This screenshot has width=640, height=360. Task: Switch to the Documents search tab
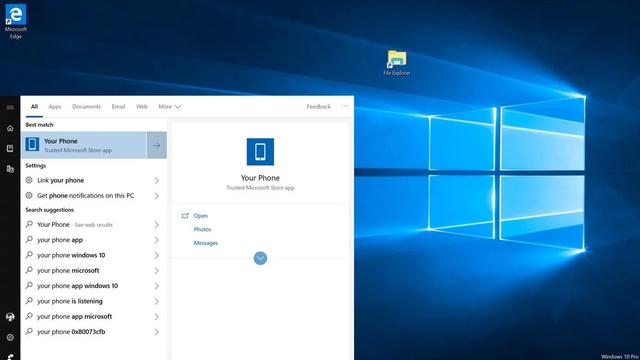87,107
